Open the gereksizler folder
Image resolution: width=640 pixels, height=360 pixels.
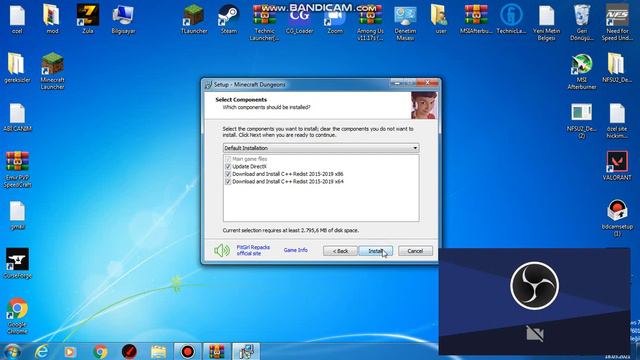pyautogui.click(x=17, y=68)
